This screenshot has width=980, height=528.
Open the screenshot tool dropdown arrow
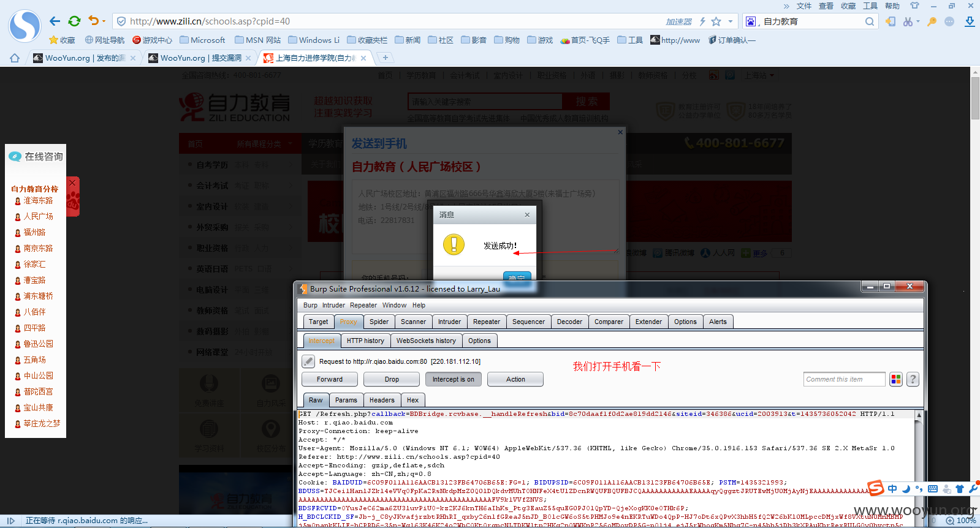coord(917,21)
